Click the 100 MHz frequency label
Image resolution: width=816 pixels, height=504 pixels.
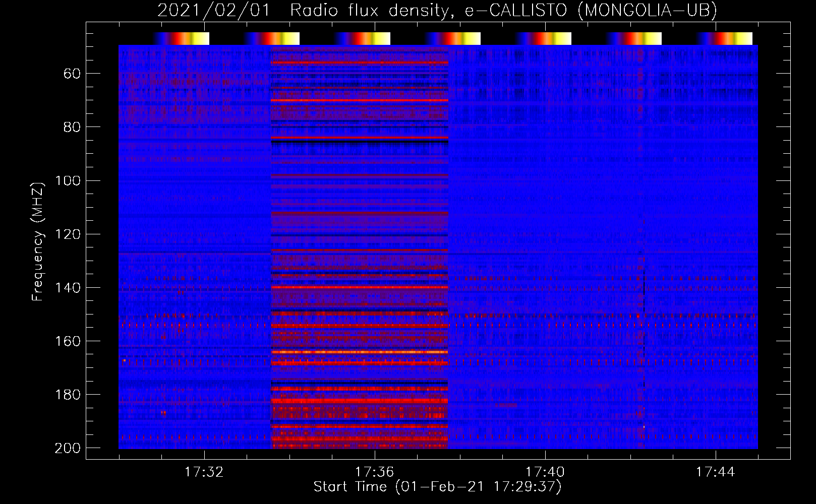pos(68,181)
